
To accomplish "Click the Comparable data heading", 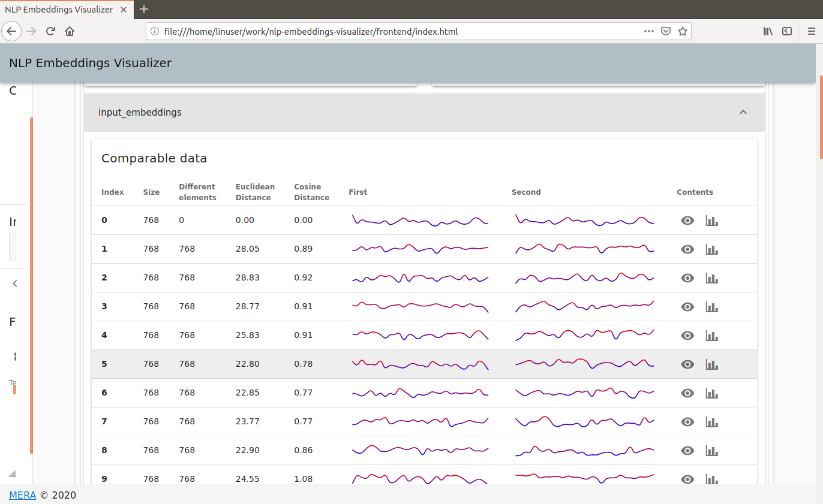I will click(154, 159).
